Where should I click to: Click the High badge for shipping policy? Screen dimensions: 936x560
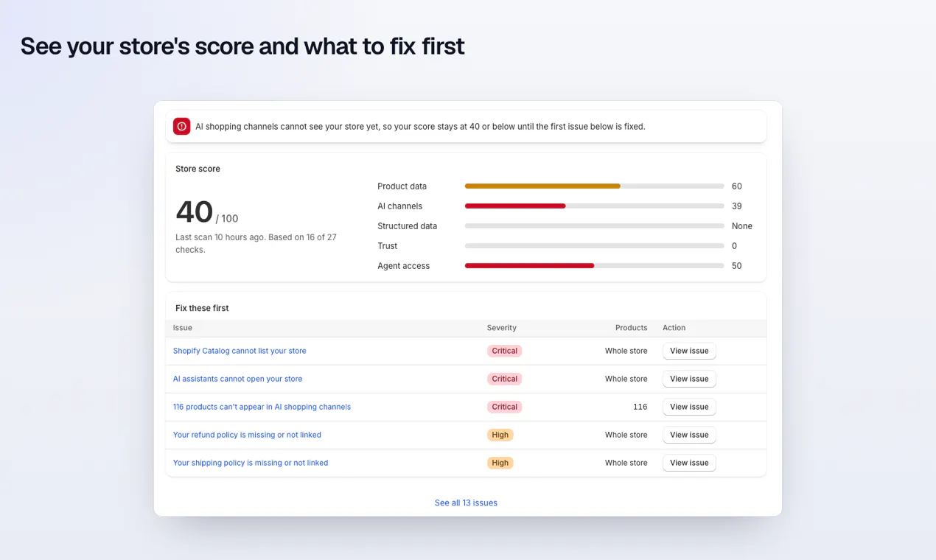click(500, 463)
